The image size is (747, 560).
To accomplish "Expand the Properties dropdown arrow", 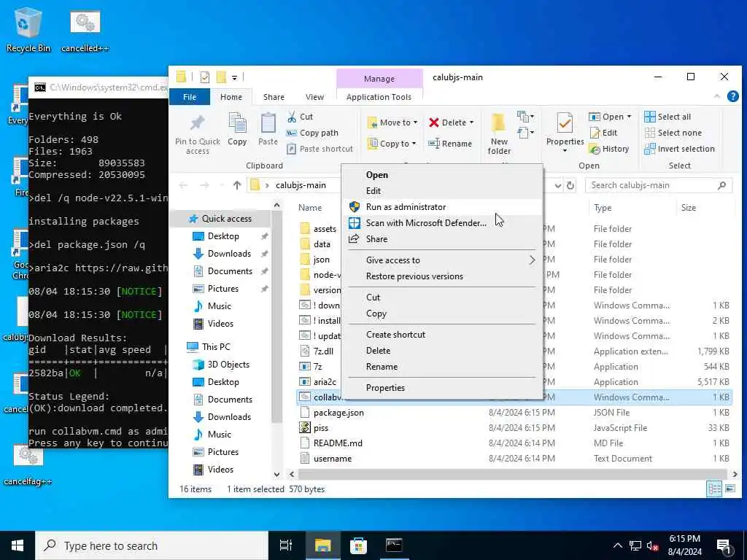I will [565, 150].
